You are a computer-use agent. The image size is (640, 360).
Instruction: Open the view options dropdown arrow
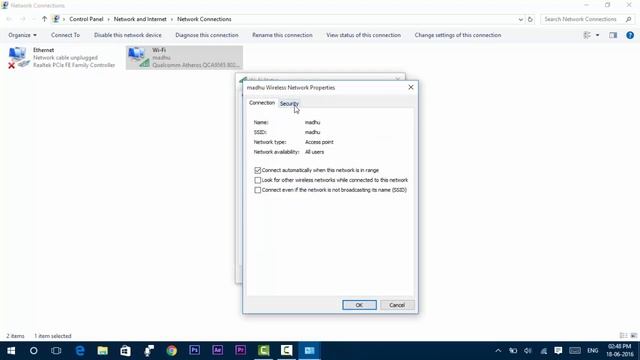[x=598, y=35]
